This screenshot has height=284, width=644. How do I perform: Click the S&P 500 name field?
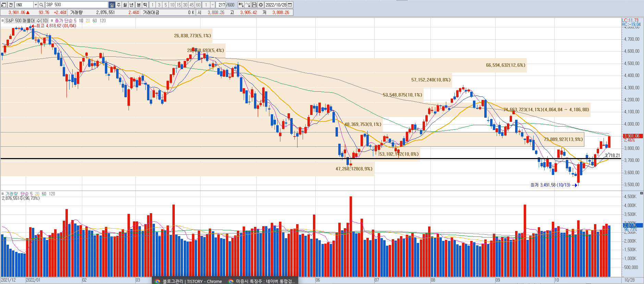[x=76, y=5]
